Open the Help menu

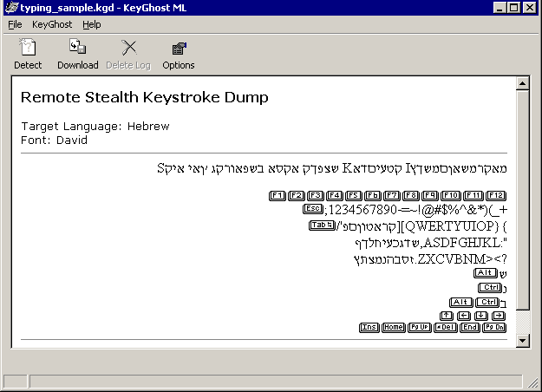[92, 24]
